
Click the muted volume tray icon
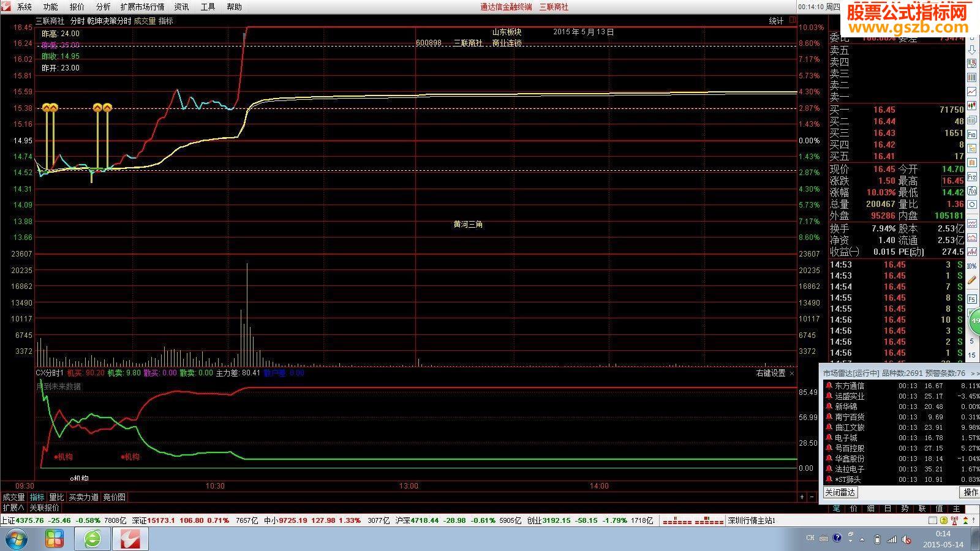click(907, 539)
